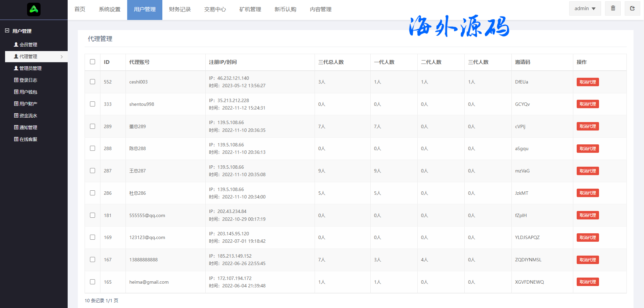This screenshot has height=308, width=644.
Task: Open the admin account dropdown
Action: tap(585, 8)
